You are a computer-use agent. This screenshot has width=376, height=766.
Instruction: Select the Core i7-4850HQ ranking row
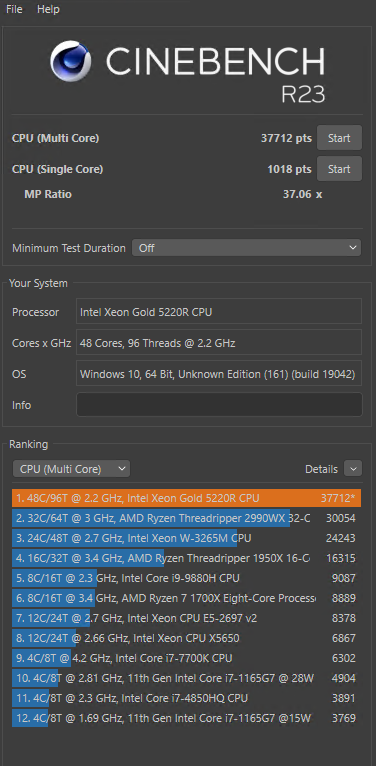(187, 699)
